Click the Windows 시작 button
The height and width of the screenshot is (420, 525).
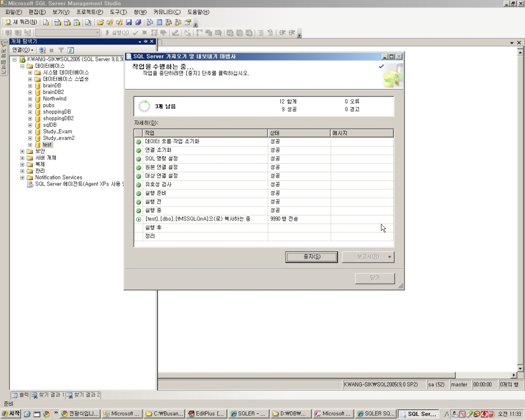pyautogui.click(x=11, y=414)
